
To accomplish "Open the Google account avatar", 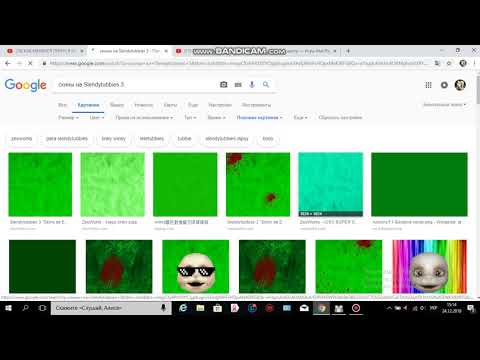I will tap(460, 85).
